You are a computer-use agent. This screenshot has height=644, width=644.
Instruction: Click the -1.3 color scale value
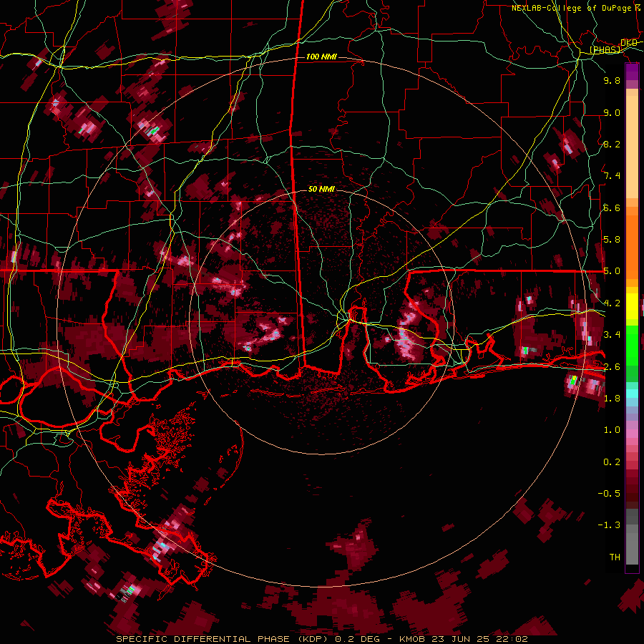[609, 525]
